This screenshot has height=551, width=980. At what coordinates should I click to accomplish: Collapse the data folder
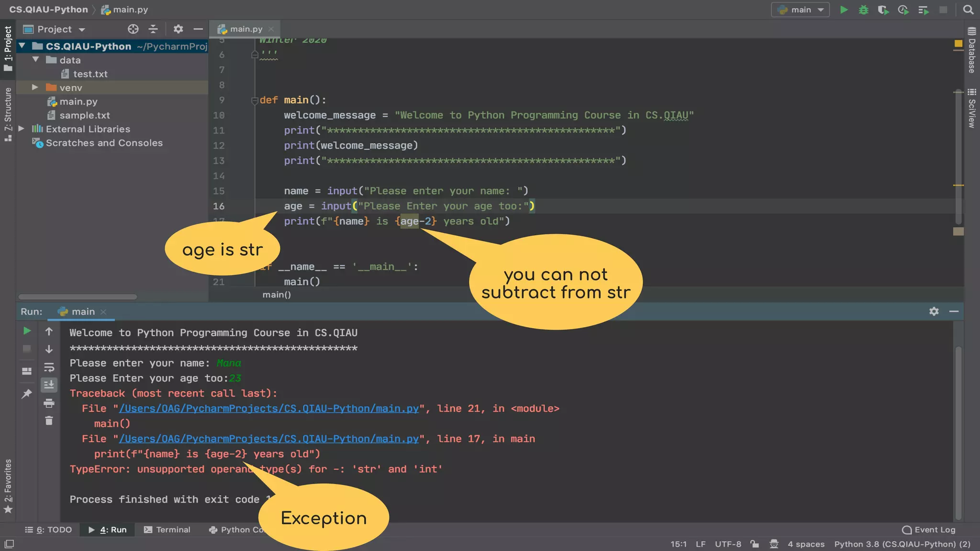click(x=35, y=60)
